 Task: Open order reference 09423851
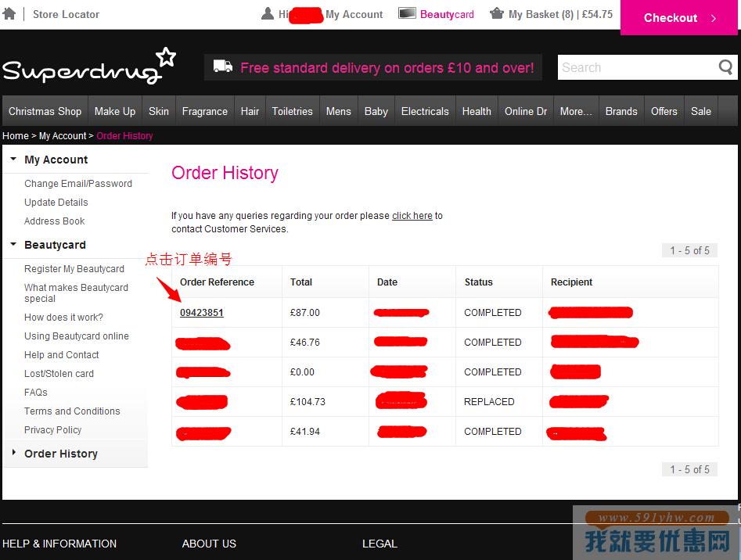point(202,313)
